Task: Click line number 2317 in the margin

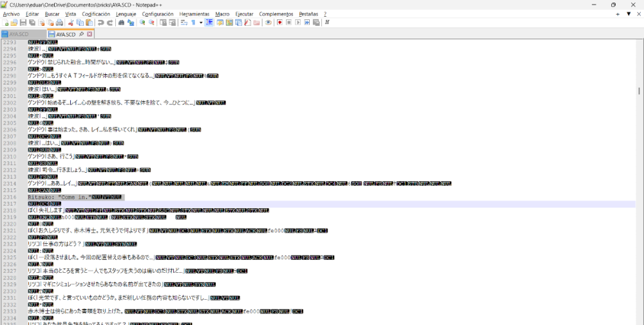Action: [x=10, y=204]
